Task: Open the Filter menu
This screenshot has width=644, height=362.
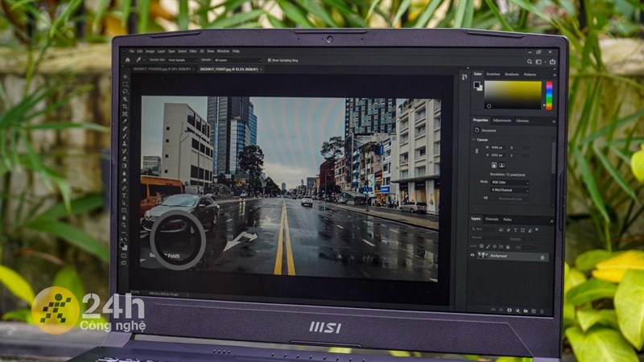Action: 192,51
